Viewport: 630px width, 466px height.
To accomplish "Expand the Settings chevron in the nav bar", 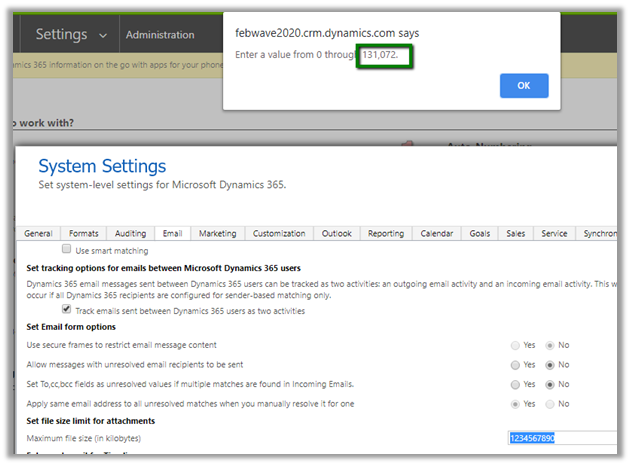I will click(103, 35).
